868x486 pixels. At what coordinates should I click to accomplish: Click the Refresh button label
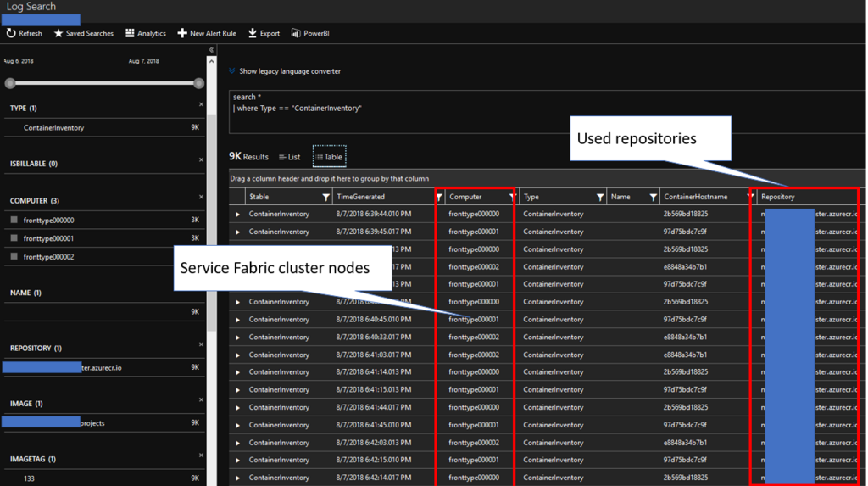[x=31, y=33]
